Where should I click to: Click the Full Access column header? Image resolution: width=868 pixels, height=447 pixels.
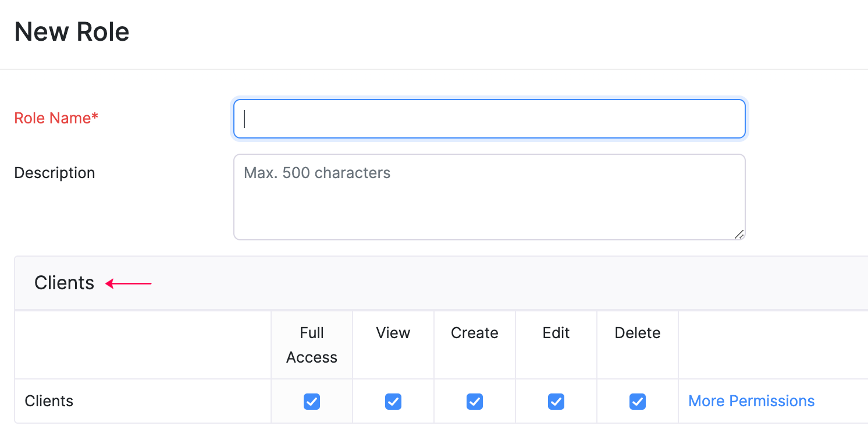coord(312,345)
